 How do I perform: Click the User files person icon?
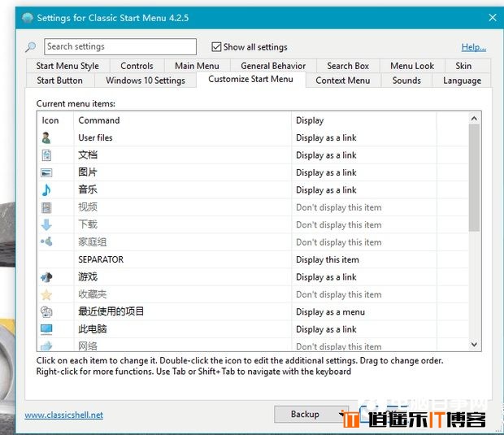pyautogui.click(x=46, y=138)
